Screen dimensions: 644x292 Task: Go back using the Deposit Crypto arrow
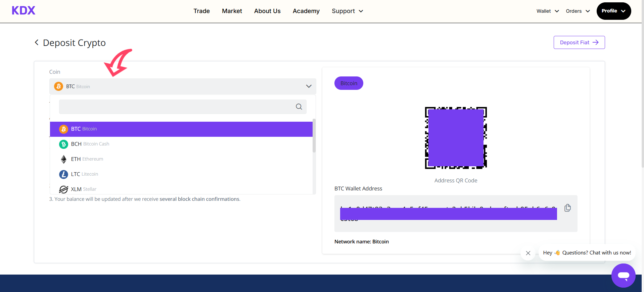[x=37, y=43]
